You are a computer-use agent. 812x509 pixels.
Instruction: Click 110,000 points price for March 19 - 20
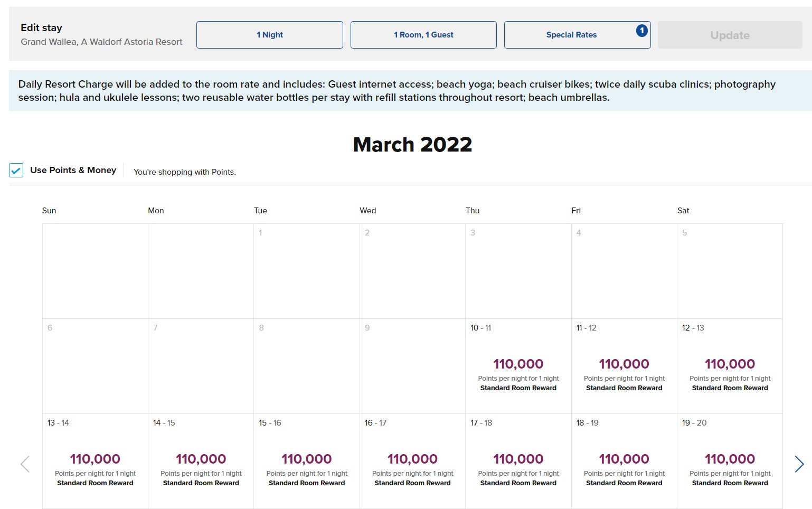729,459
